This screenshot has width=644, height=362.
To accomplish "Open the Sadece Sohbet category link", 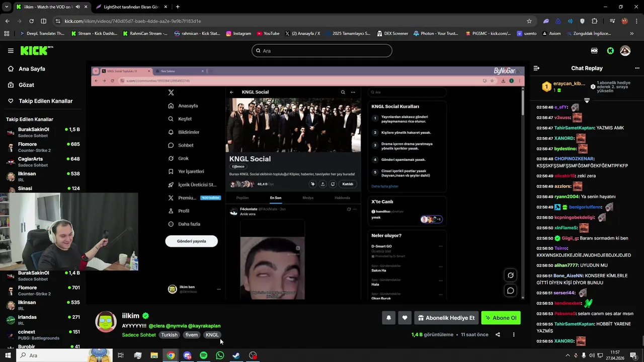I will point(139,335).
